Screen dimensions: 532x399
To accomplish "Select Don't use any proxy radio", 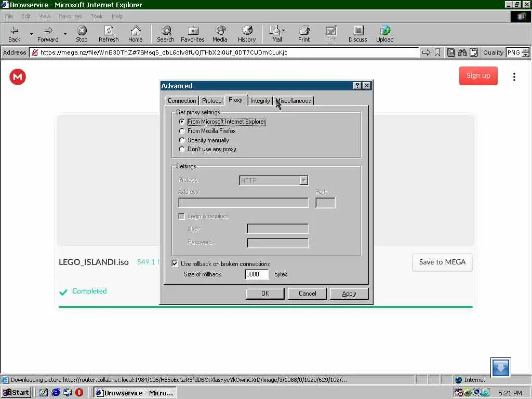I will tap(182, 149).
